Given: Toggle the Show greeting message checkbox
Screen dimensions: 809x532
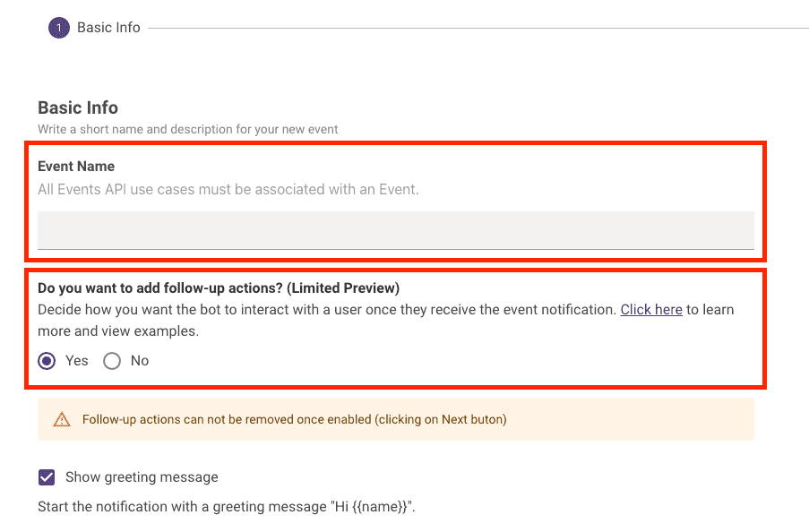Looking at the screenshot, I should 47,477.
